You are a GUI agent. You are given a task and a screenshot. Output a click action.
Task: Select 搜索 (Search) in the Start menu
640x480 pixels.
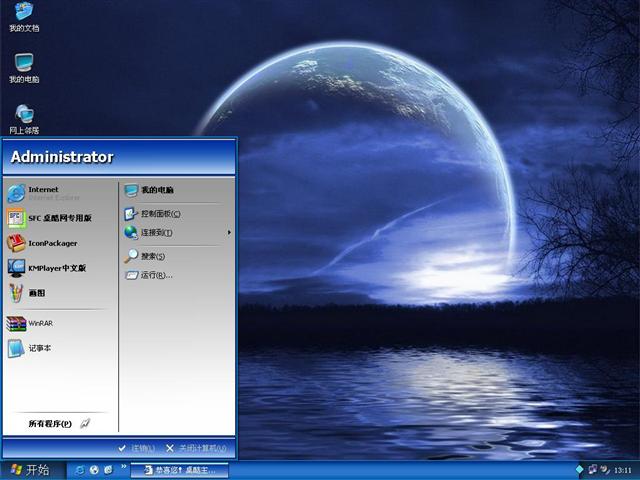click(151, 256)
